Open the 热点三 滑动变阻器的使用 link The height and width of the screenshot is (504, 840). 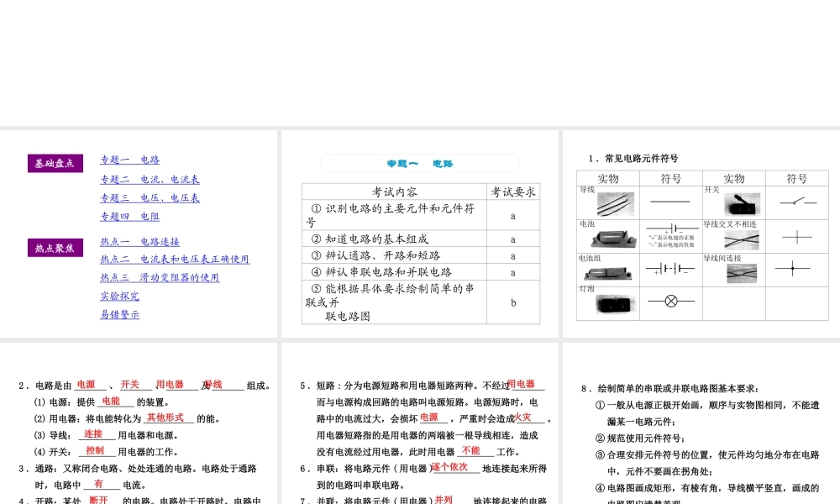point(160,277)
